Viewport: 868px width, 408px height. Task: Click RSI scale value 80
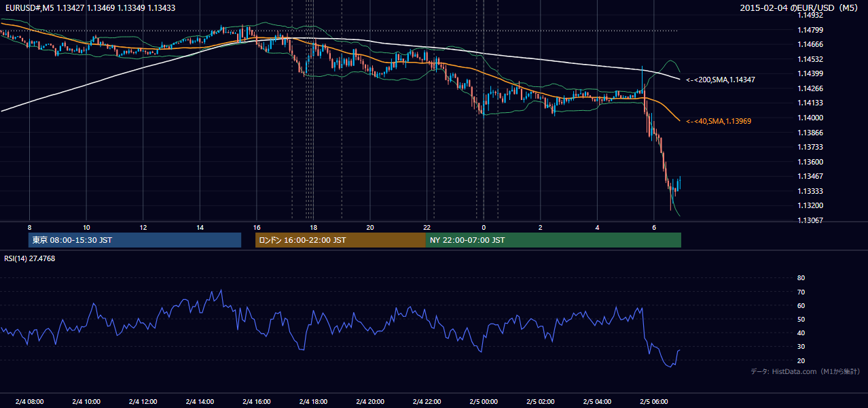click(801, 278)
